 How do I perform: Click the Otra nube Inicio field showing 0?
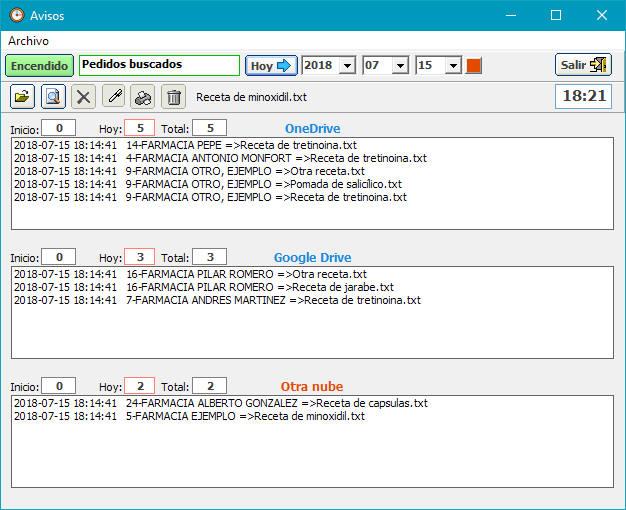tap(59, 386)
